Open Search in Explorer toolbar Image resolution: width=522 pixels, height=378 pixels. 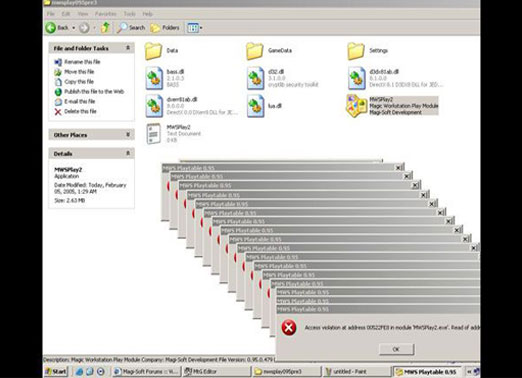(131, 28)
